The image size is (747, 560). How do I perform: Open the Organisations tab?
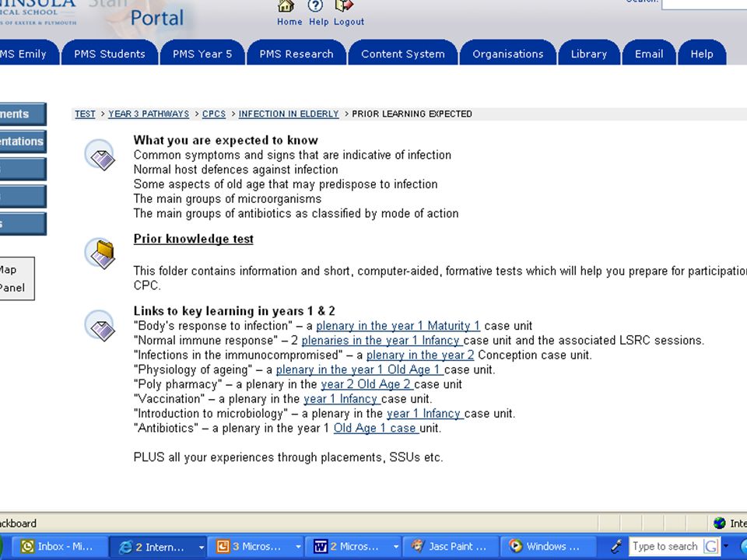point(508,54)
